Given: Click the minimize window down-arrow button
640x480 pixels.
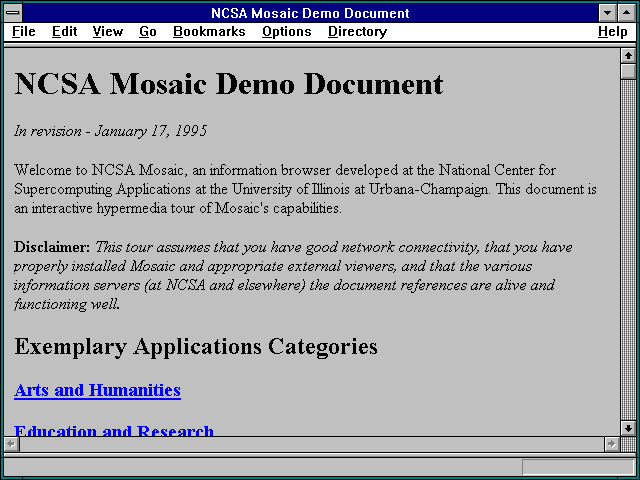Looking at the screenshot, I should point(607,13).
